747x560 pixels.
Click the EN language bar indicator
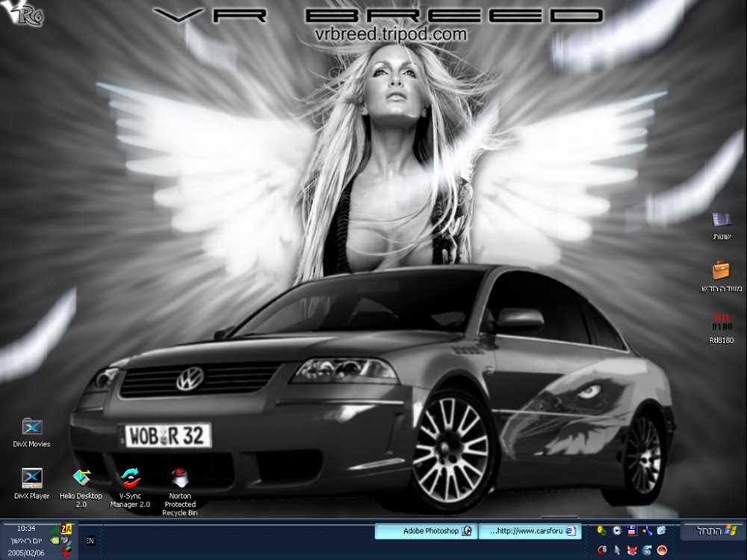pyautogui.click(x=90, y=541)
